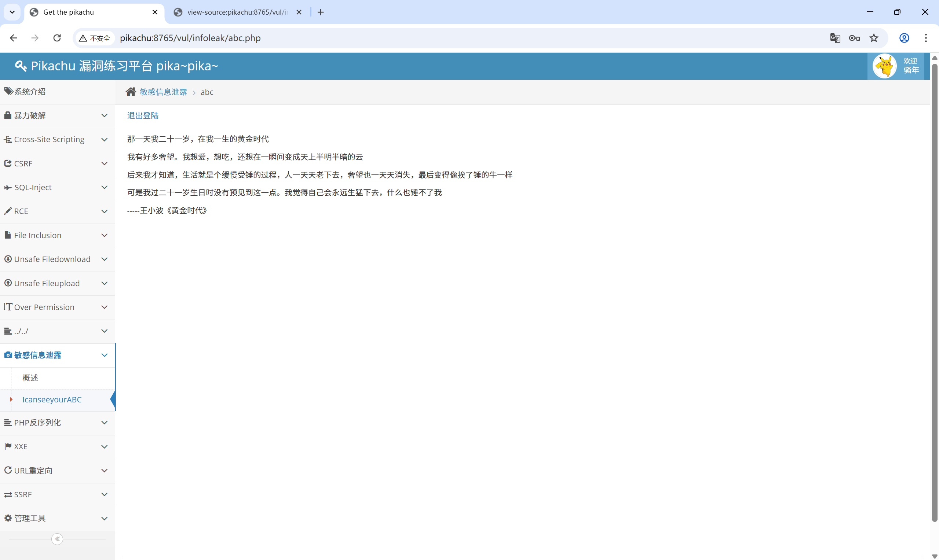Click the Pikachu avatar image
This screenshot has height=560, width=939.
(x=884, y=66)
